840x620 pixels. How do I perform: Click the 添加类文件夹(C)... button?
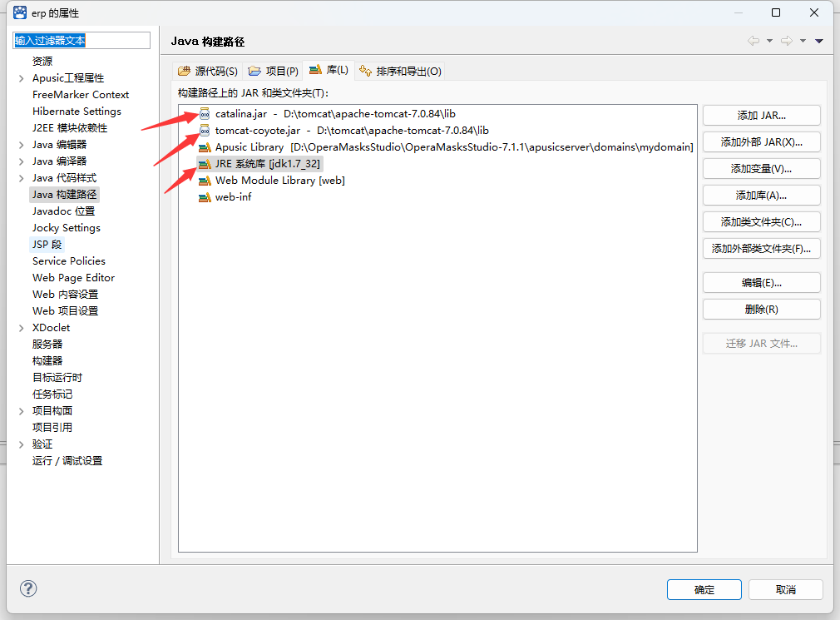click(761, 222)
